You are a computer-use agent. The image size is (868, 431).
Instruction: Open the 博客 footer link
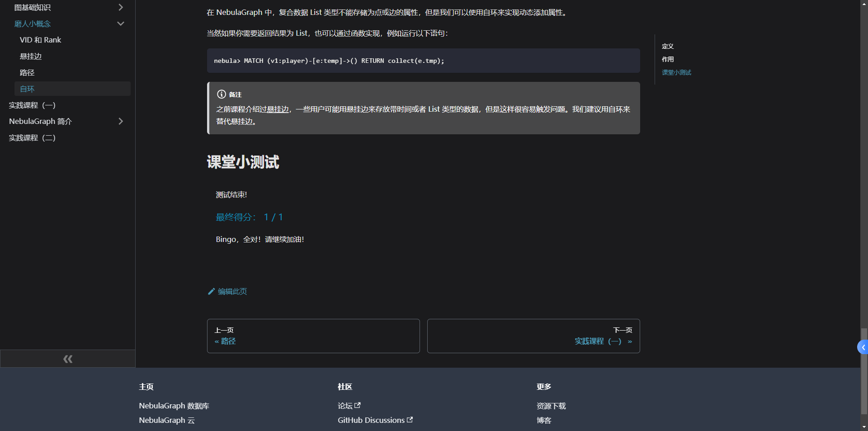(x=544, y=420)
